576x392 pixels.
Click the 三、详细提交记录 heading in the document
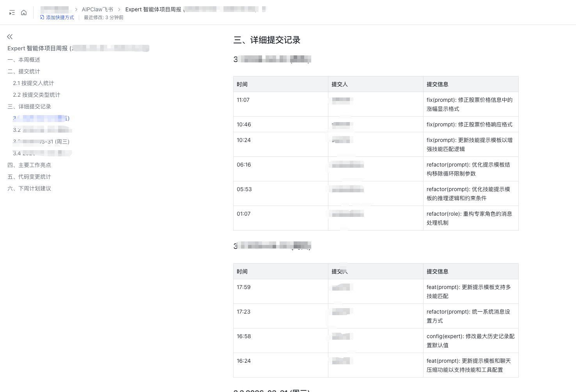pos(267,40)
